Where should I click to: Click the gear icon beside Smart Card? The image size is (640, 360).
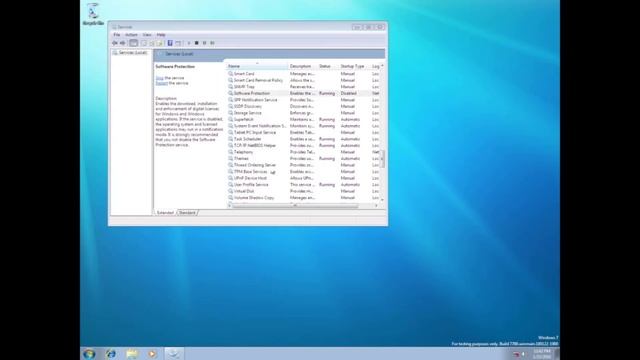[x=231, y=74]
